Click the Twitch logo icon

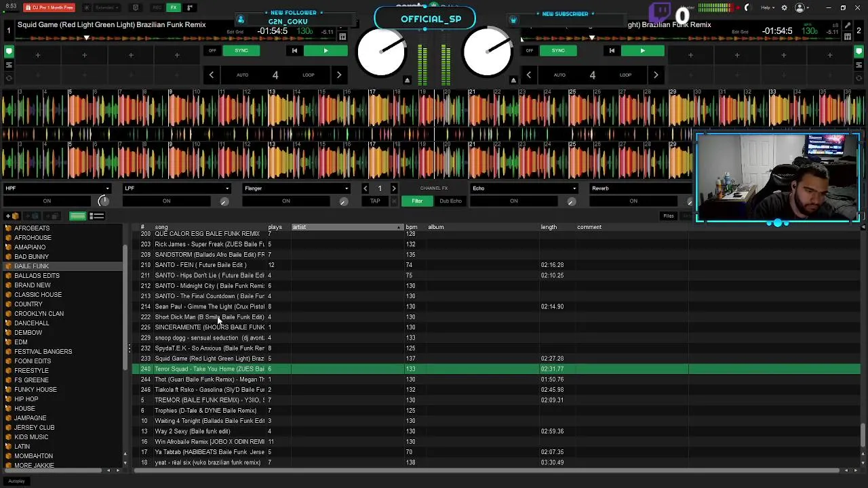point(660,13)
